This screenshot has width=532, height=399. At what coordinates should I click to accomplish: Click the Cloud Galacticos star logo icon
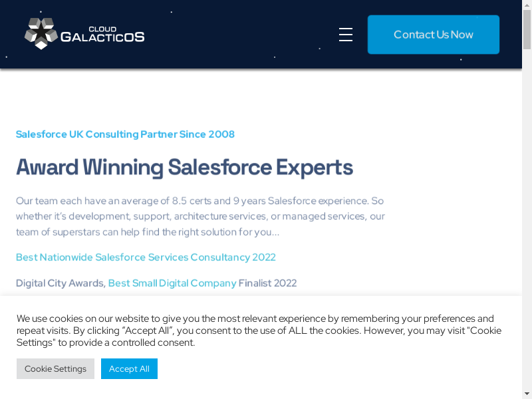pyautogui.click(x=41, y=34)
